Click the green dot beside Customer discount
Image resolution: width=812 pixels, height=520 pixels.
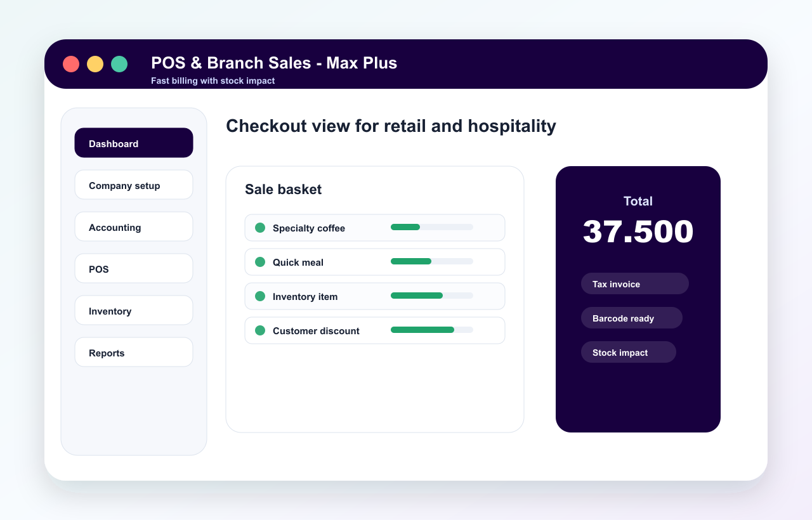[260, 330]
